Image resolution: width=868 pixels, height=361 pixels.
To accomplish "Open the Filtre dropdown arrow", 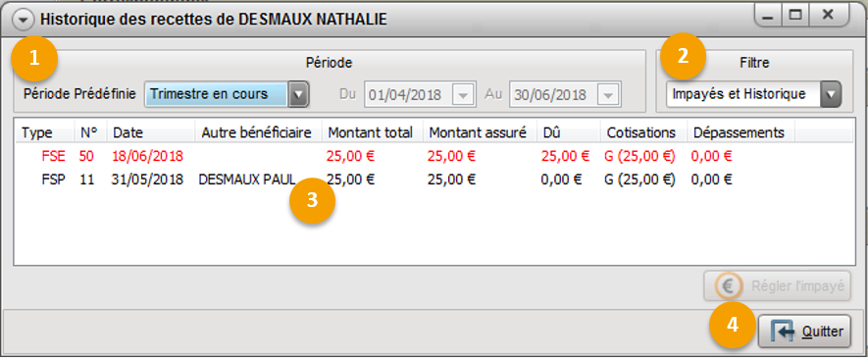I will [831, 94].
